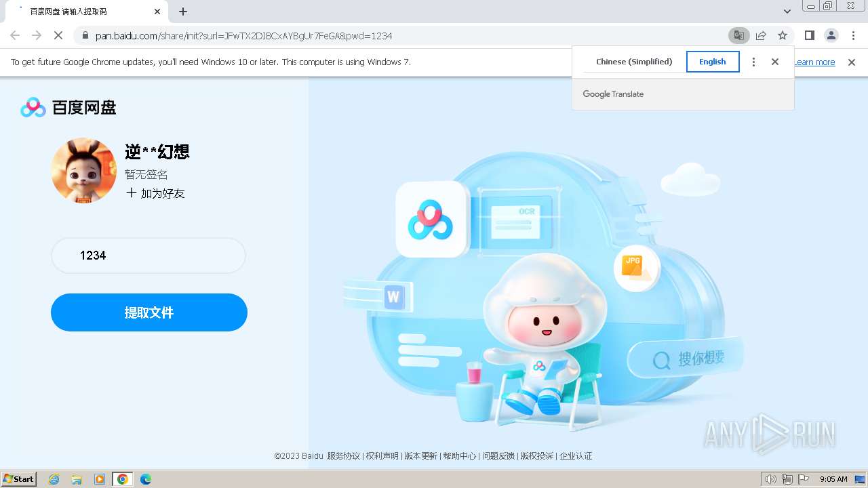This screenshot has height=488, width=868.
Task: Select the Baidu Netdisk tab
Action: pyautogui.click(x=86, y=12)
